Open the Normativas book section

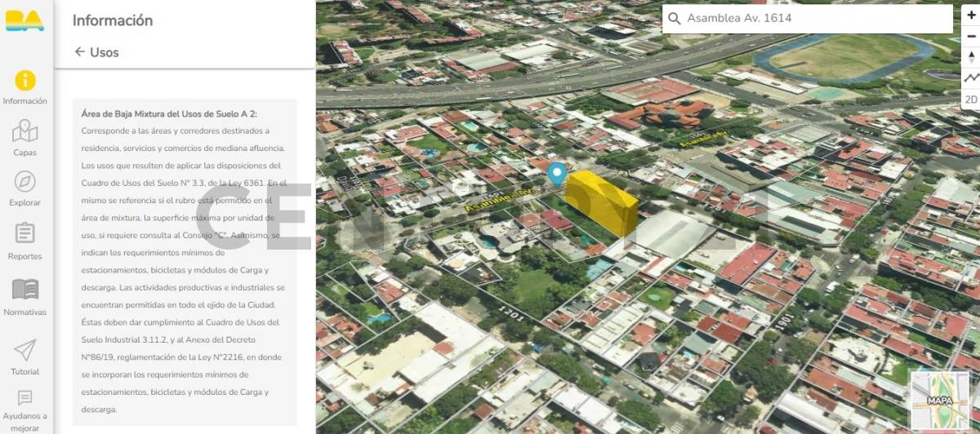pos(25,296)
